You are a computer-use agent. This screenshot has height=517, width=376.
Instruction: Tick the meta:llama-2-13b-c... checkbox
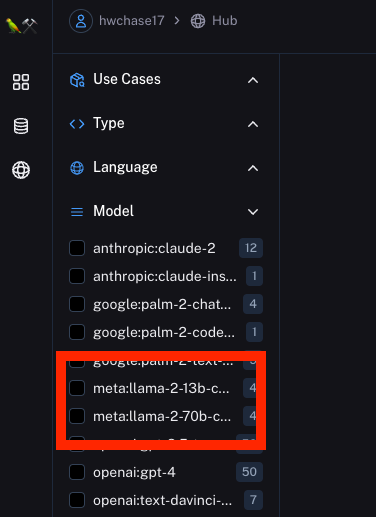[77, 388]
